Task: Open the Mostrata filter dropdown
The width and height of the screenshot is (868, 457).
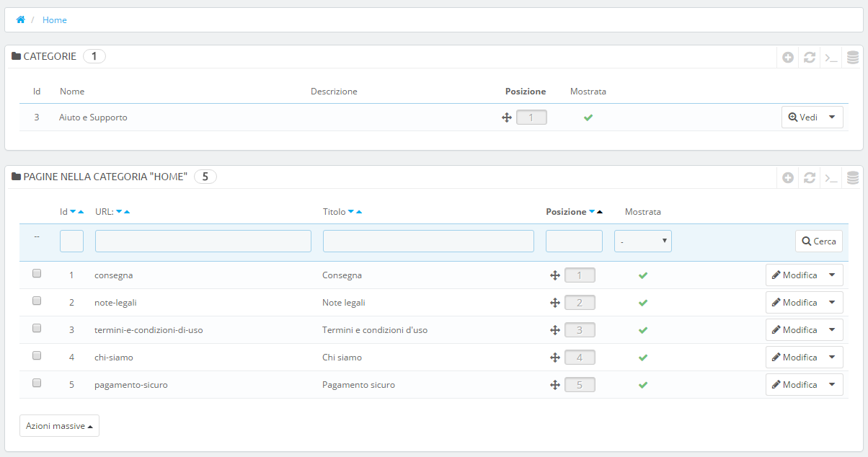Action: (642, 240)
